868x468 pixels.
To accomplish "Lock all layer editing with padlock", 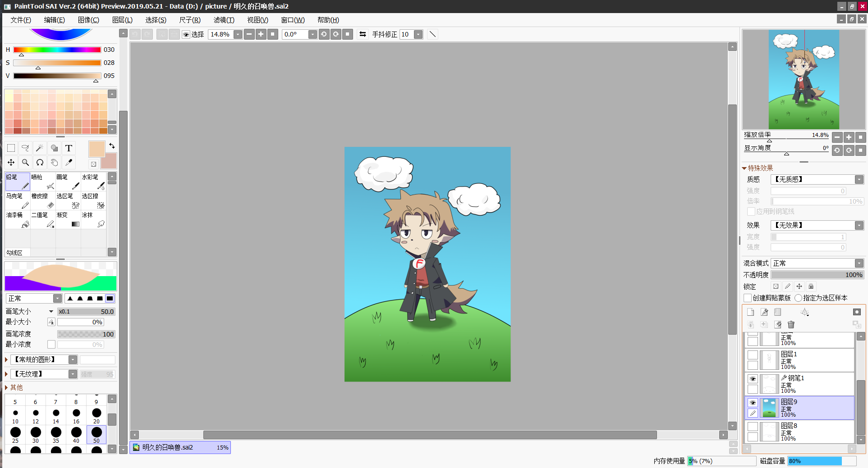I will [x=811, y=286].
